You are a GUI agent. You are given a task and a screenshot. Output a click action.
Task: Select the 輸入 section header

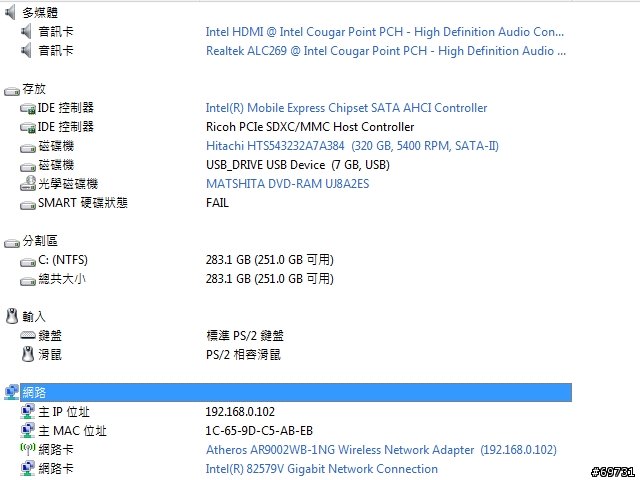(34, 316)
